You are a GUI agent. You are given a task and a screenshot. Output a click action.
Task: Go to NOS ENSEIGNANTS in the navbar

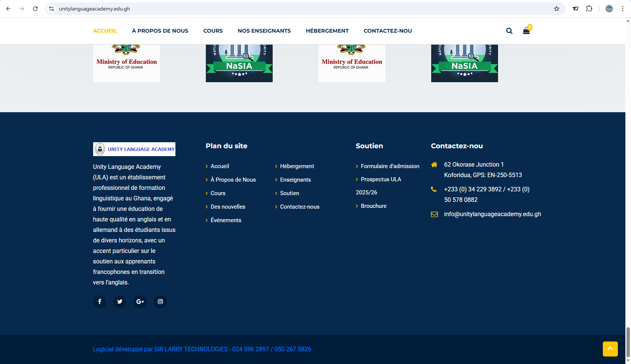(264, 31)
